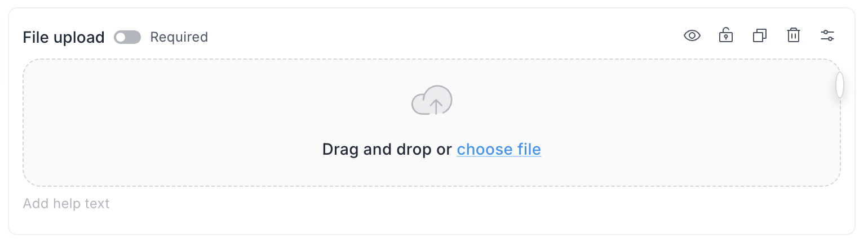Toggle field visibility with the eye icon
This screenshot has width=868, height=243.
click(x=692, y=36)
